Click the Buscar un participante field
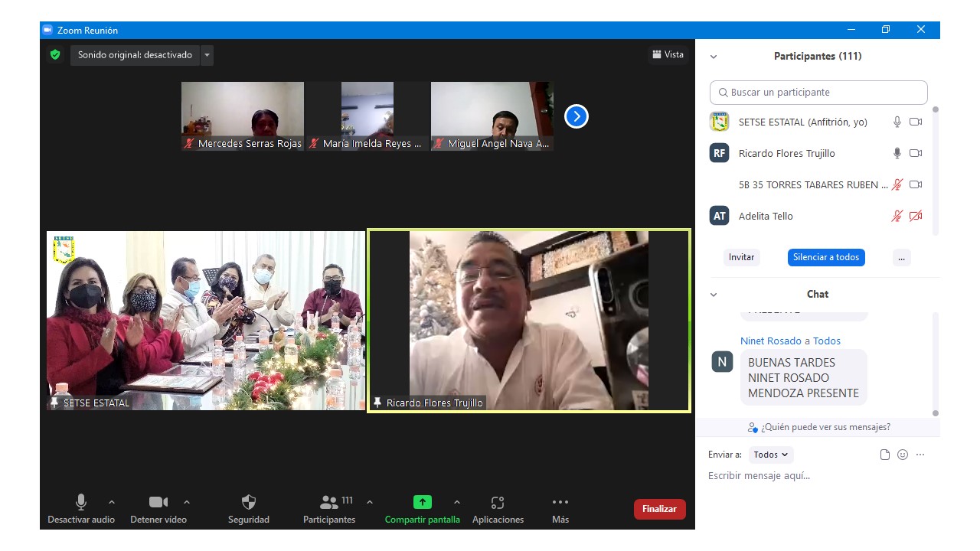980x551 pixels. 818,93
